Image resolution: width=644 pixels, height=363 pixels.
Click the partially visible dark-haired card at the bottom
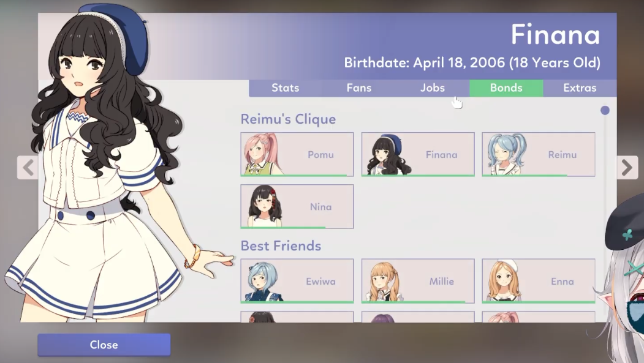pos(297,316)
